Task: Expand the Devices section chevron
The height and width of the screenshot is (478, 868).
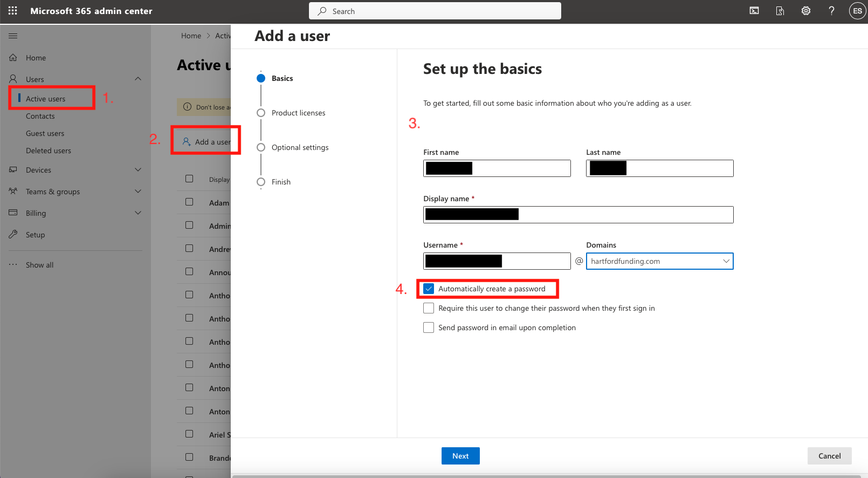Action: coord(138,169)
